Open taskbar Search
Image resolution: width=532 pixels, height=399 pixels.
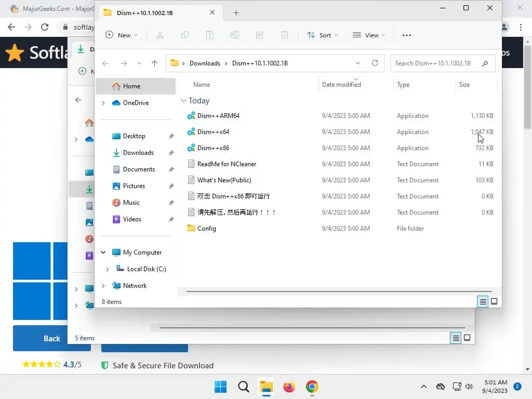(x=244, y=387)
